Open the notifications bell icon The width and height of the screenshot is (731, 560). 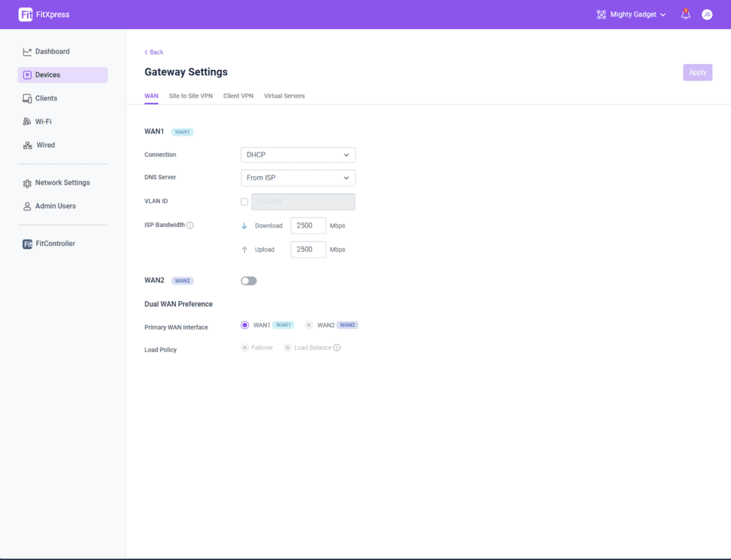(x=685, y=14)
